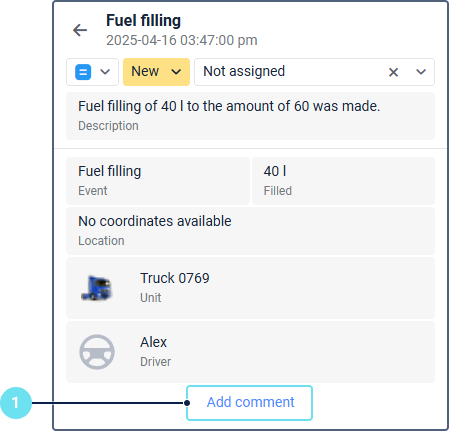Click the blue priority icon
This screenshot has width=449, height=431.
[83, 72]
